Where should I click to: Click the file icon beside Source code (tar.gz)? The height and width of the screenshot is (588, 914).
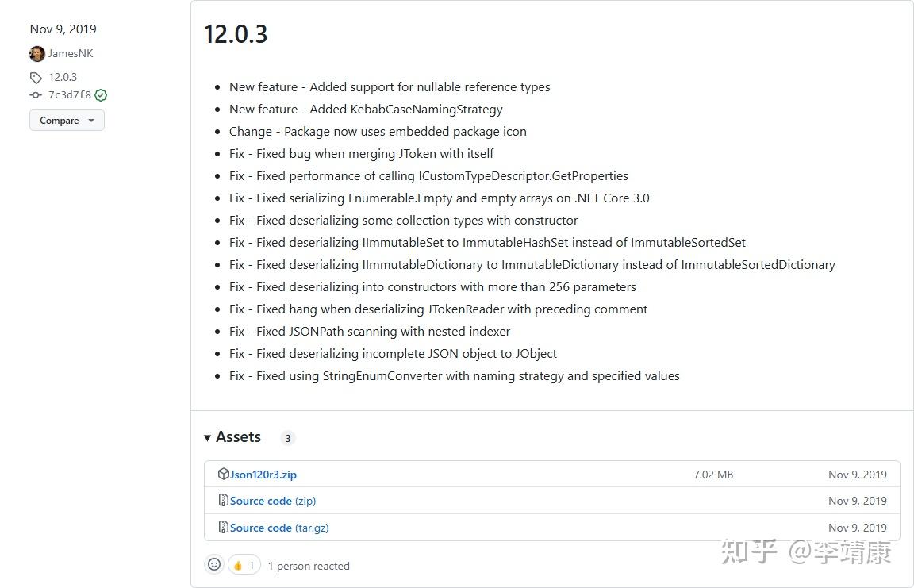[223, 528]
